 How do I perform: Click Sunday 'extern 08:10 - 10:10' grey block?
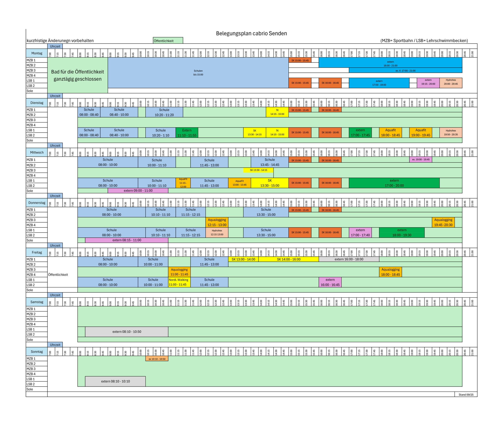[115, 381]
